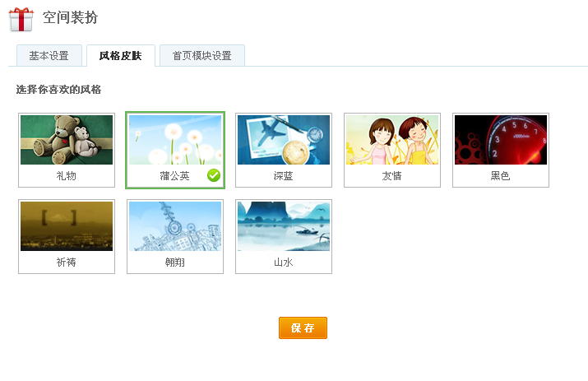
Task: Select the 深蓝 airplane skin thumbnail
Action: tap(284, 140)
